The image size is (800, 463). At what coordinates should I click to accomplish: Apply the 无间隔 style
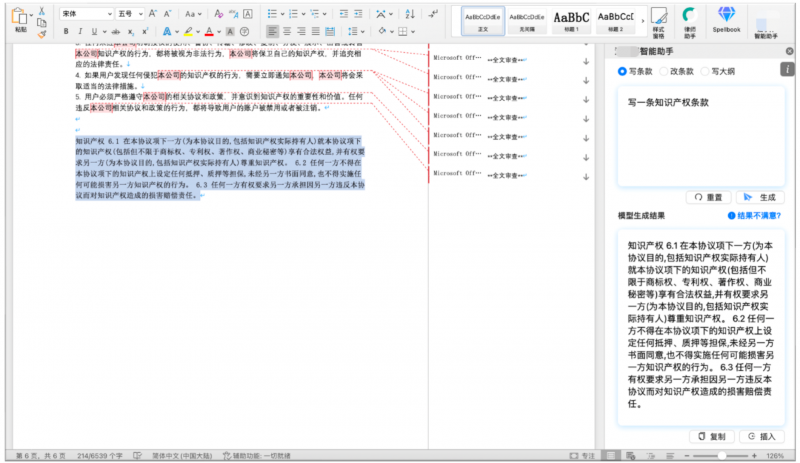coord(527,21)
